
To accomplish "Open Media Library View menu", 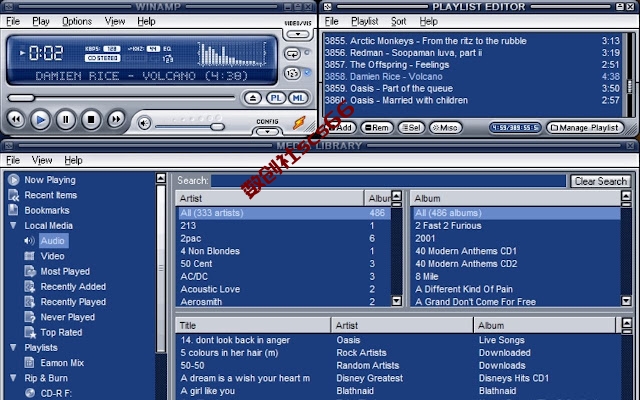I will click(x=42, y=160).
